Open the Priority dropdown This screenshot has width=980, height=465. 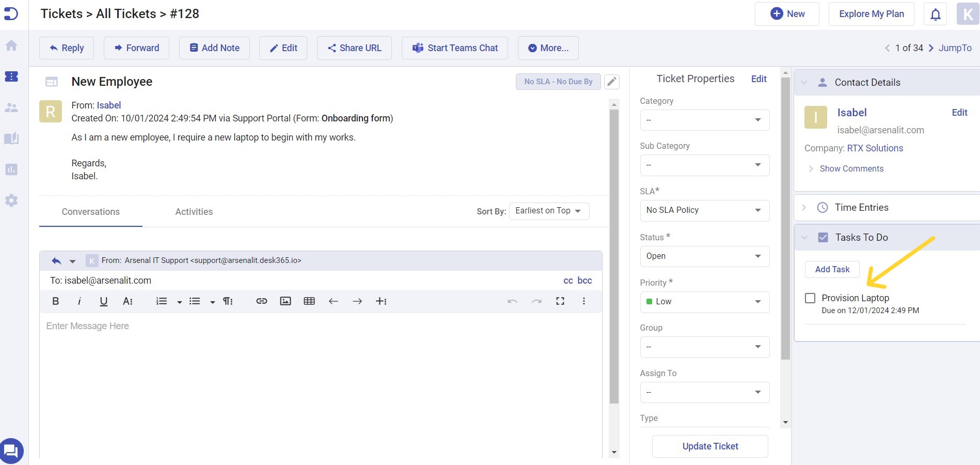704,302
